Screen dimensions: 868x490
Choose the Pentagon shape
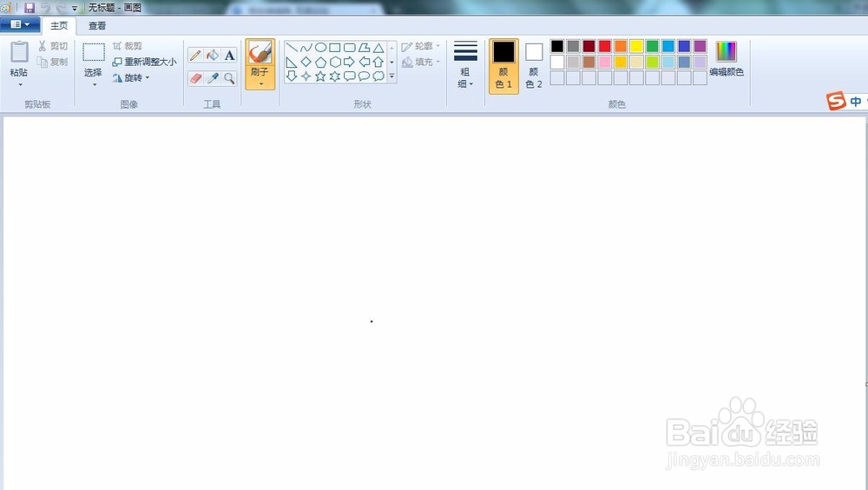click(320, 62)
